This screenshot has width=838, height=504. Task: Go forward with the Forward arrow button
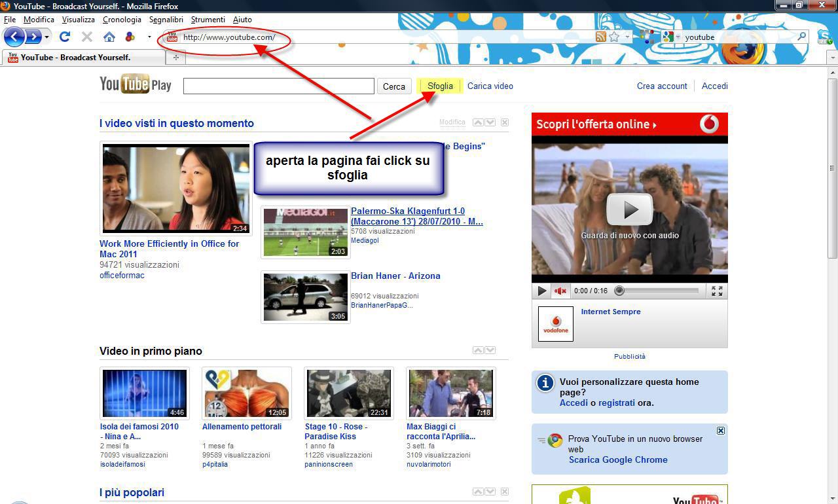pos(33,37)
